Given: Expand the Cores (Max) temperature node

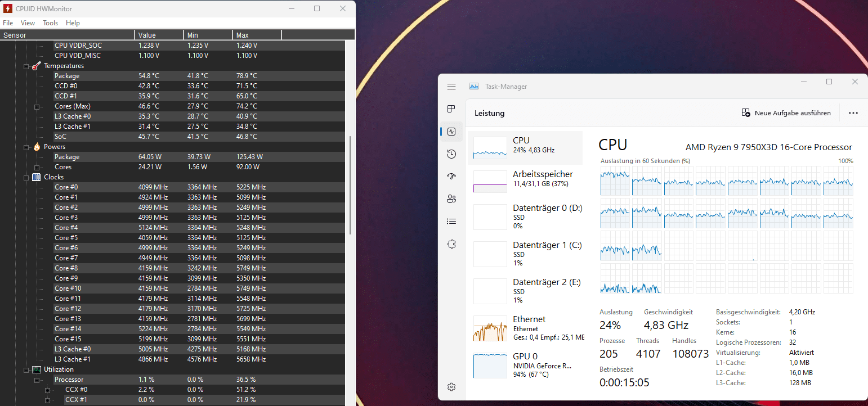Looking at the screenshot, I should (x=37, y=107).
